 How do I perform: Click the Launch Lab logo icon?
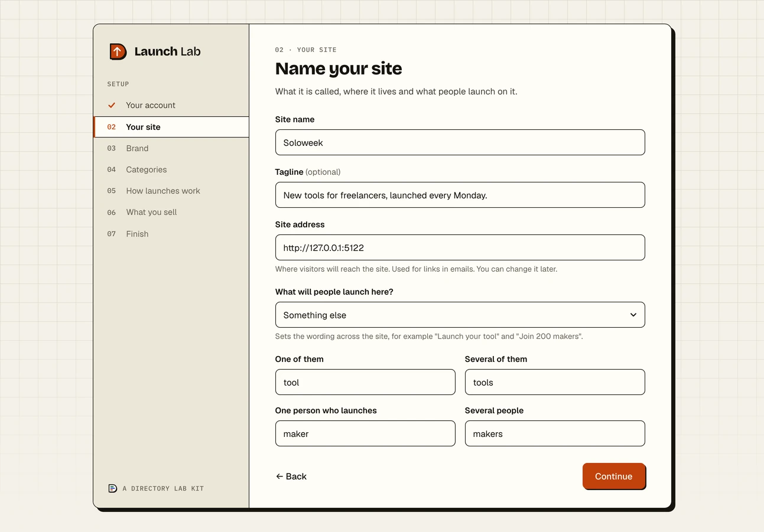pos(118,51)
